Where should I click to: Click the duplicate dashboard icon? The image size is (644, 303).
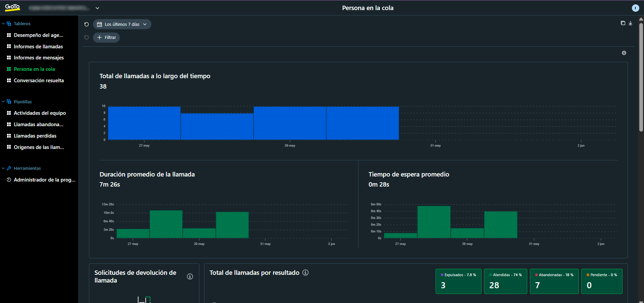point(623,23)
